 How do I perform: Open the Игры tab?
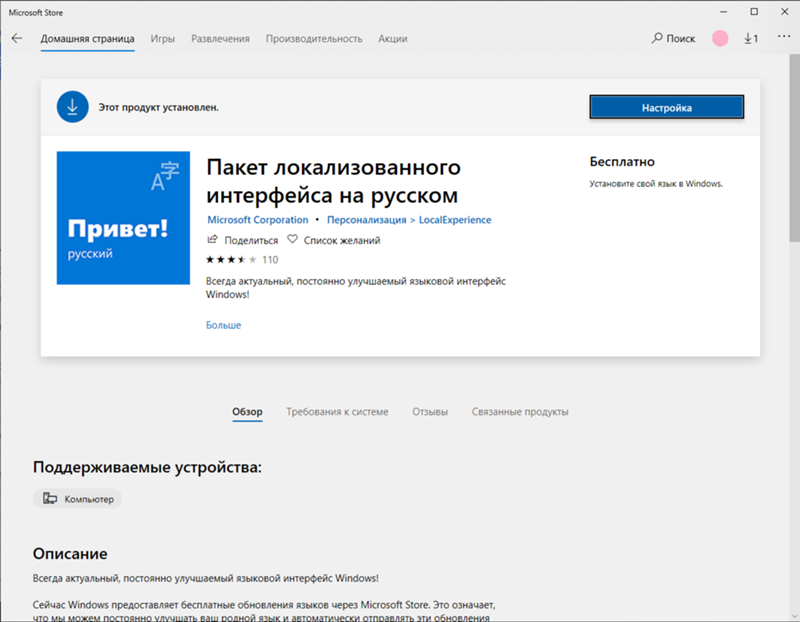pos(163,39)
